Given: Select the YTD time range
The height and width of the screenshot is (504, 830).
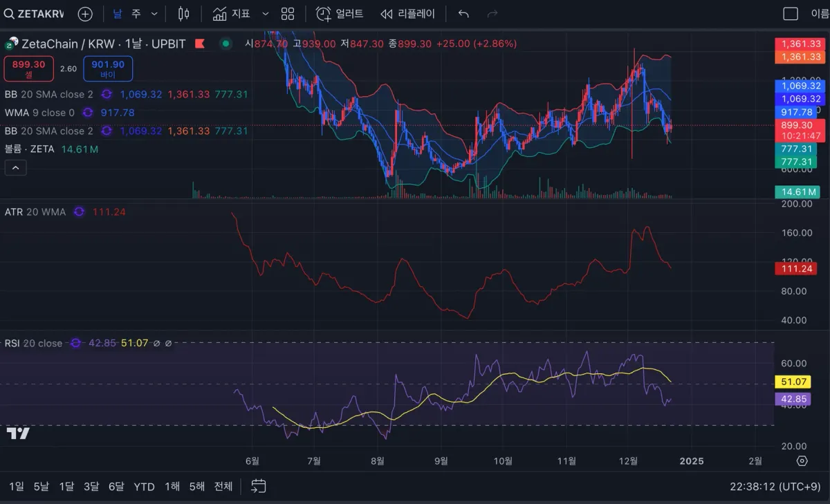Looking at the screenshot, I should [144, 486].
